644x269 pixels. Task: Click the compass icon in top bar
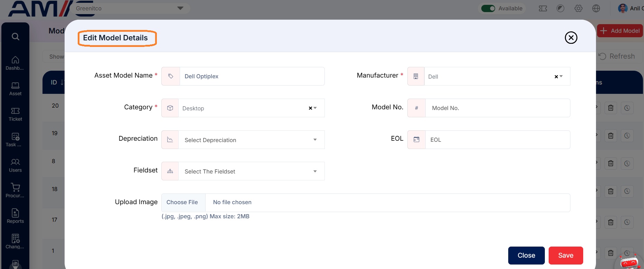coord(560,8)
